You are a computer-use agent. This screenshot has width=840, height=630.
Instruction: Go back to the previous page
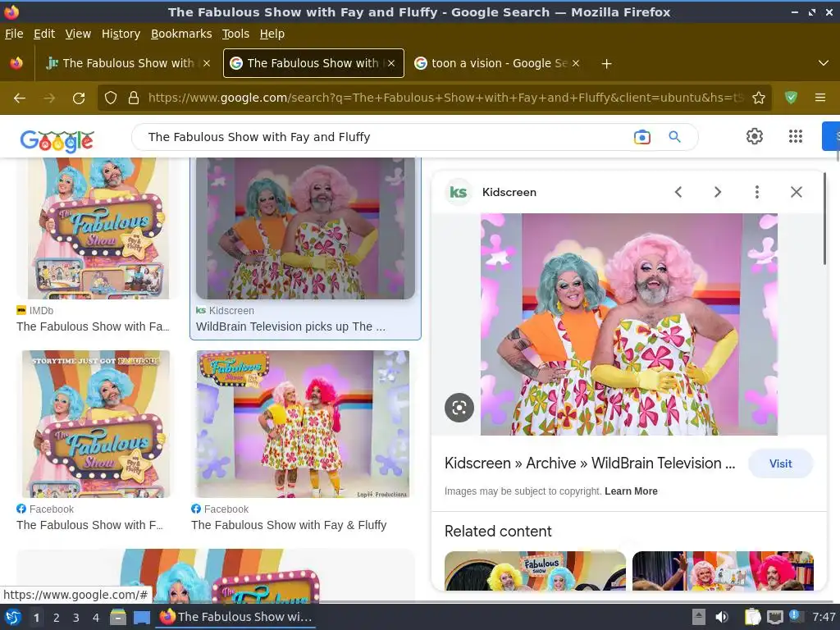[20, 98]
